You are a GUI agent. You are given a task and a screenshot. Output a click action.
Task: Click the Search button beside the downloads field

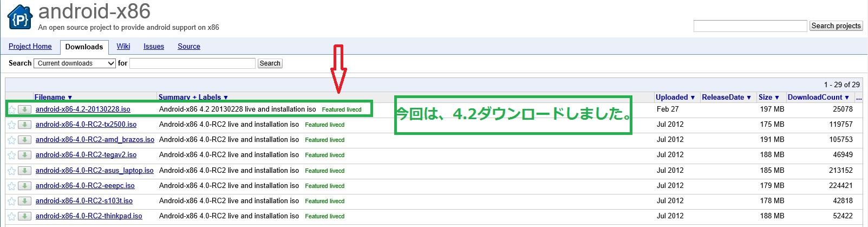[270, 63]
